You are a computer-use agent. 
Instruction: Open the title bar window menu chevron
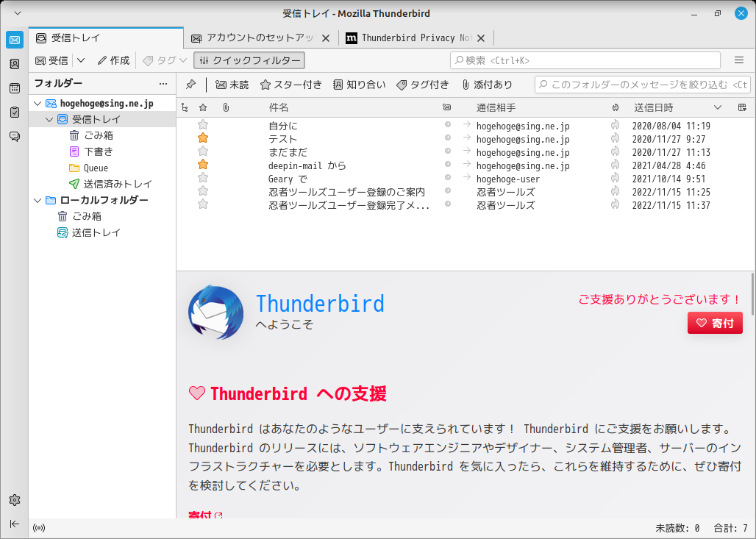(x=18, y=13)
